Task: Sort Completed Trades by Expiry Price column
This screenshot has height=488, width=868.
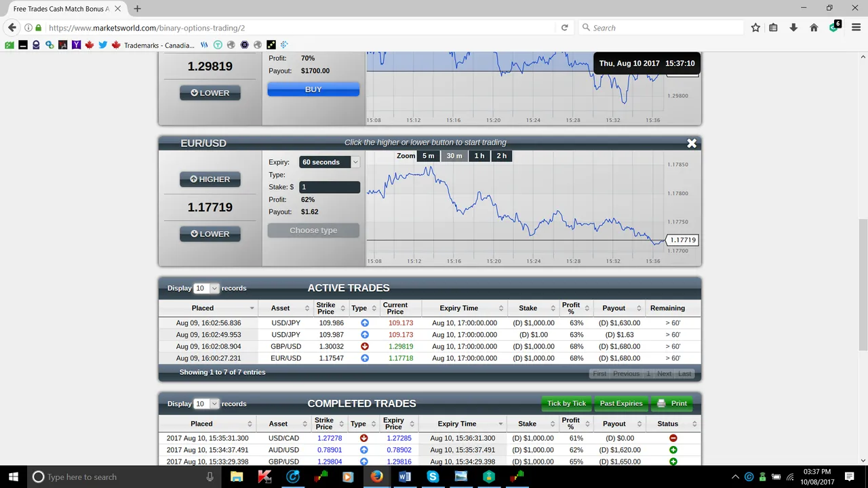Action: click(x=399, y=424)
